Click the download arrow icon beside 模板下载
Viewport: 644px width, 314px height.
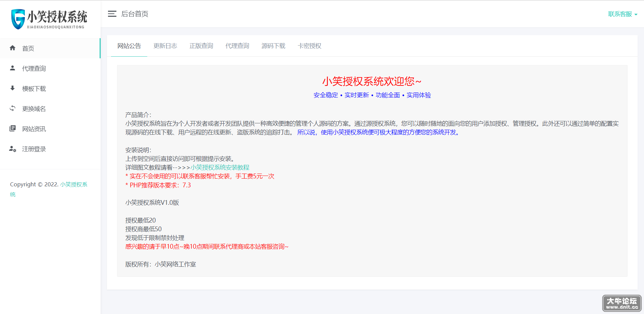coord(12,88)
